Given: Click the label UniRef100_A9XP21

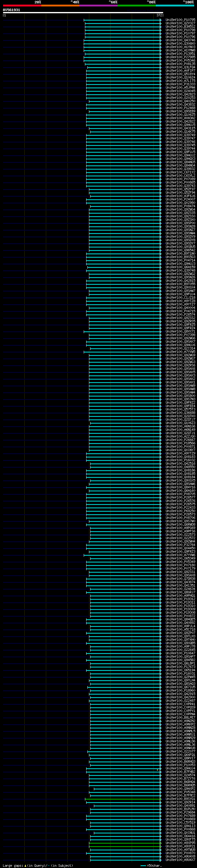Looking at the screenshot, I should [180, 846].
